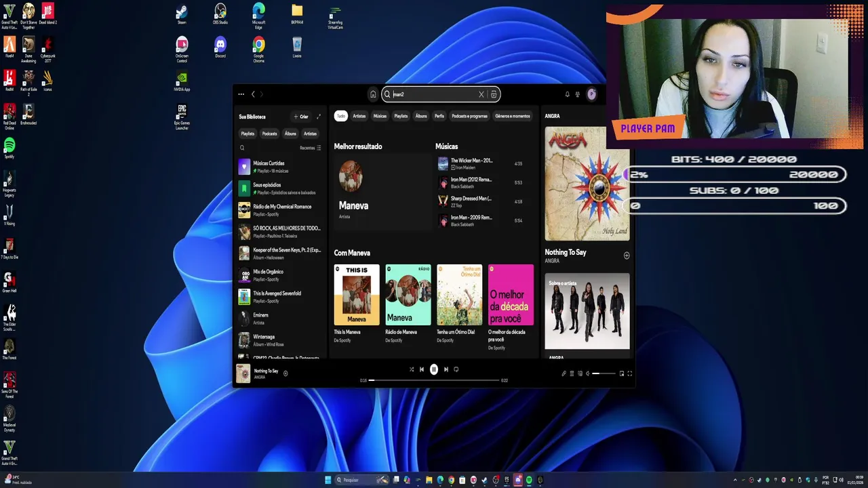Screen dimensions: 868x488
Task: Open This Is Avenged Sevenfold playlist
Action: (279, 297)
